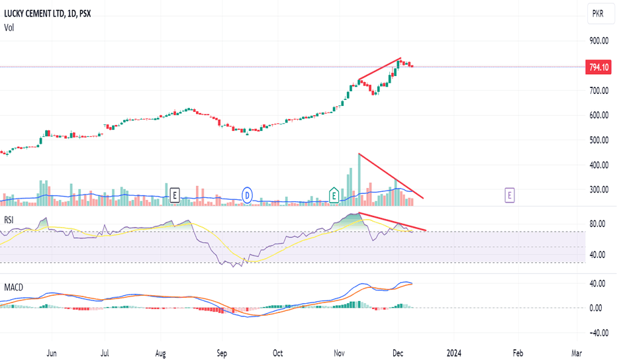Screen dimensions: 617x364
Task: Click the black E earnings marker near August
Action: [x=175, y=195]
